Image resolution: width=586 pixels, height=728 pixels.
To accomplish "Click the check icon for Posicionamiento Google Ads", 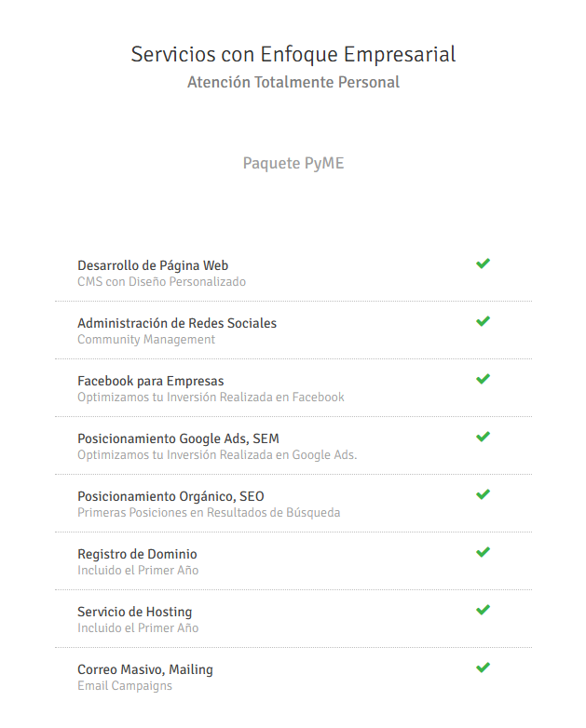I will click(483, 437).
